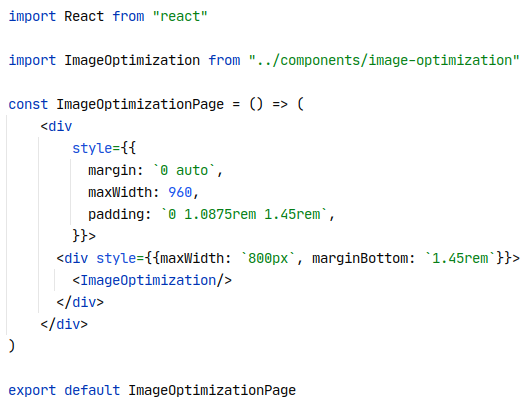The height and width of the screenshot is (408, 528).
Task: Click the outer opening <div tag
Action: coord(56,126)
